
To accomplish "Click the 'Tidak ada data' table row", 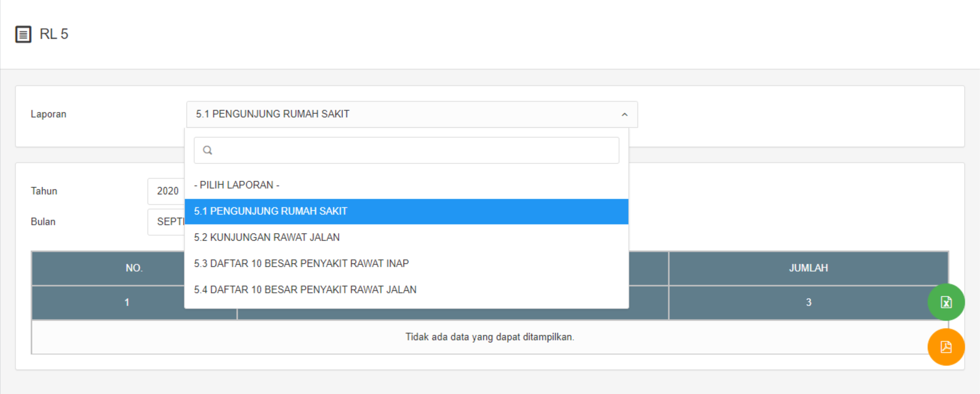I will 490,337.
